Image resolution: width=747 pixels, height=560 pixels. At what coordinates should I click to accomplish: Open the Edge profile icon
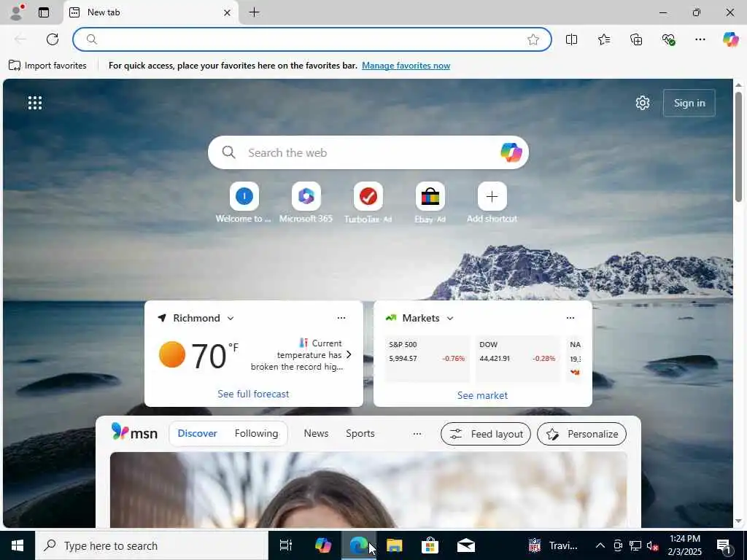(x=16, y=12)
